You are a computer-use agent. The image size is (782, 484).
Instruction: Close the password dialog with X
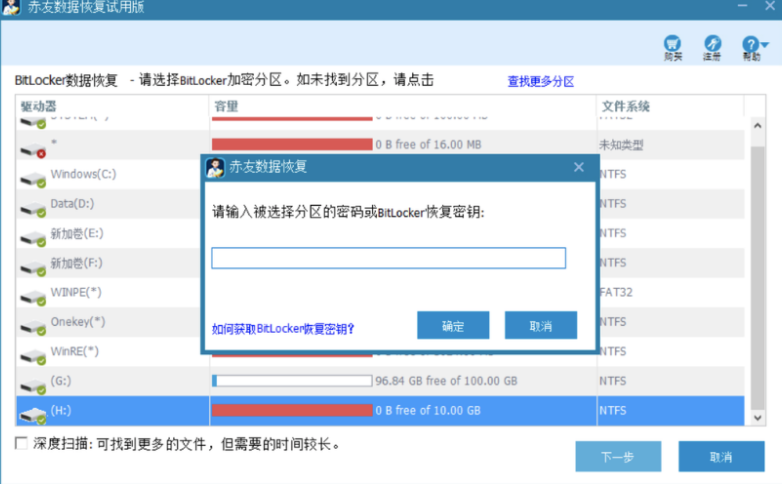pos(579,167)
